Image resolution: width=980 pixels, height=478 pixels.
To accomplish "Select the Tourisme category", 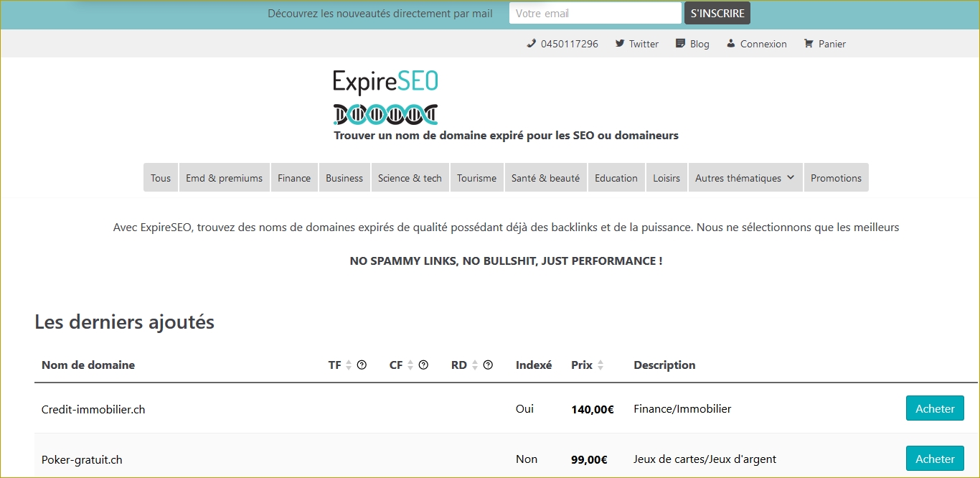I will 476,177.
